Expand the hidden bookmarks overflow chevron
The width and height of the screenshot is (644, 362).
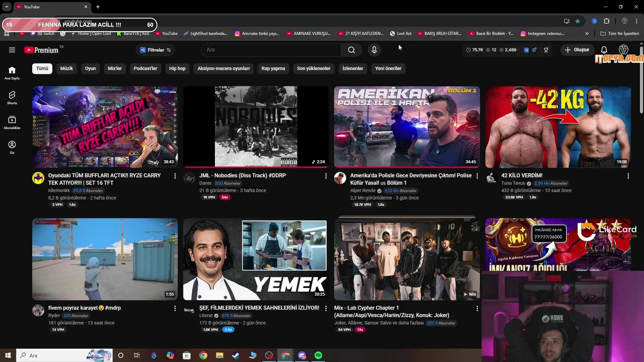coord(587,34)
